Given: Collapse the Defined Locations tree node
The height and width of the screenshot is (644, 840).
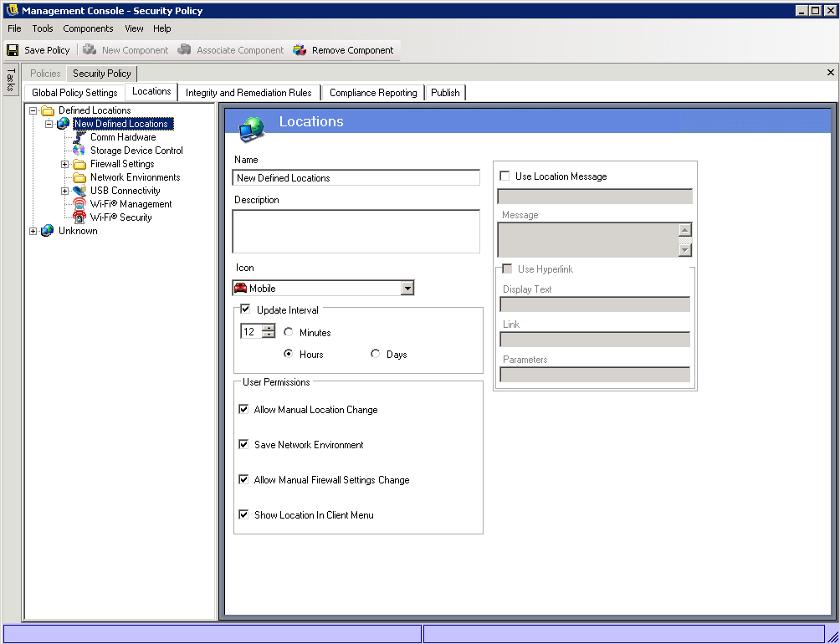Looking at the screenshot, I should pos(33,110).
